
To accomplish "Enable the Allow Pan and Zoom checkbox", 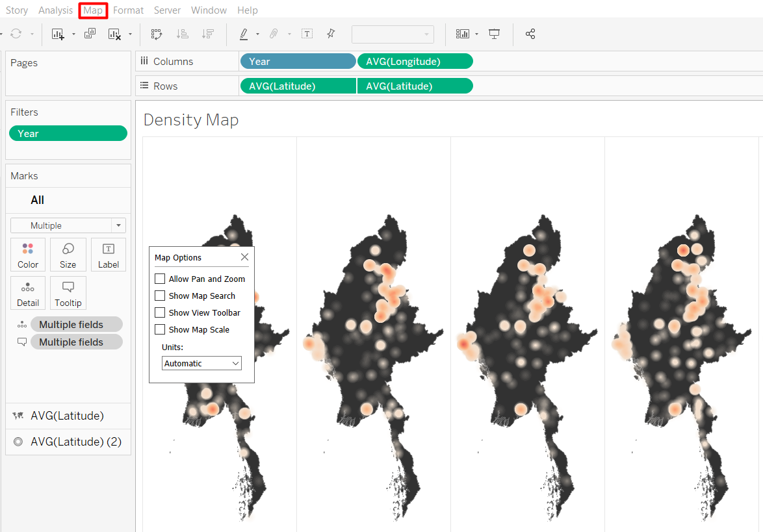I will point(160,279).
